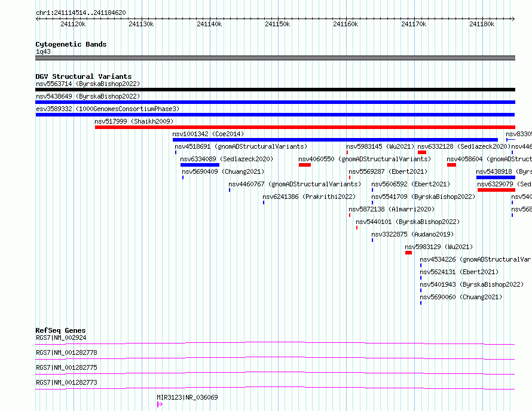Click the esv3589332 blue variant bar
The width and height of the screenshot is (532, 411).
click(275, 115)
